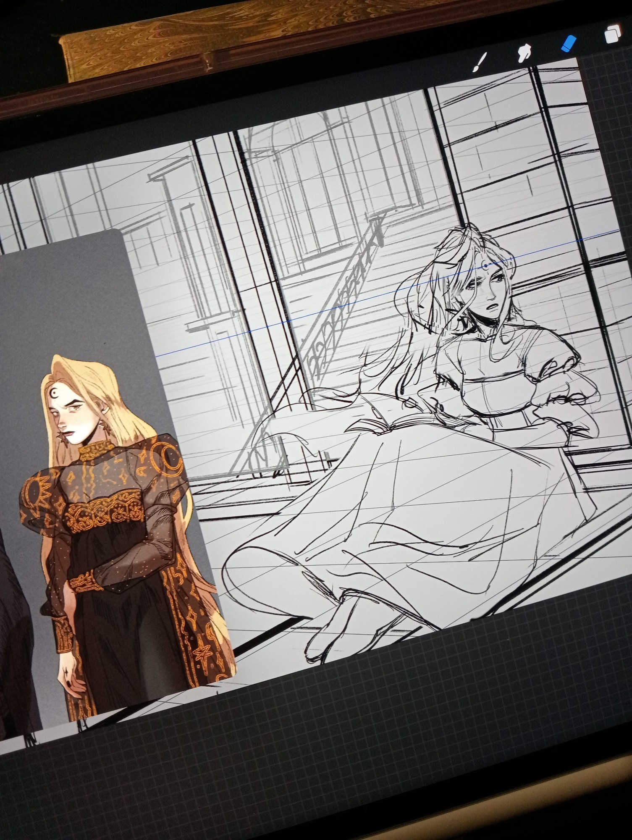This screenshot has height=840, width=632.
Task: Tap the blue Eraser tool
Action: click(x=569, y=43)
